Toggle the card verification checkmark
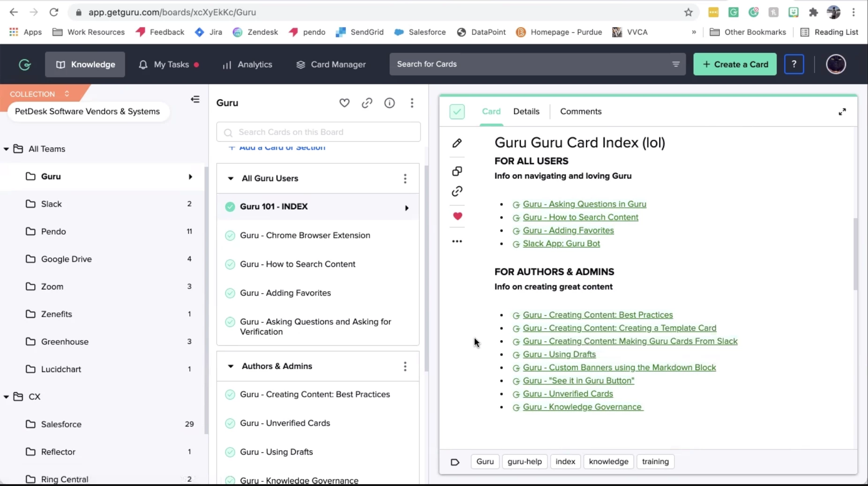Image resolution: width=868 pixels, height=486 pixels. tap(457, 112)
